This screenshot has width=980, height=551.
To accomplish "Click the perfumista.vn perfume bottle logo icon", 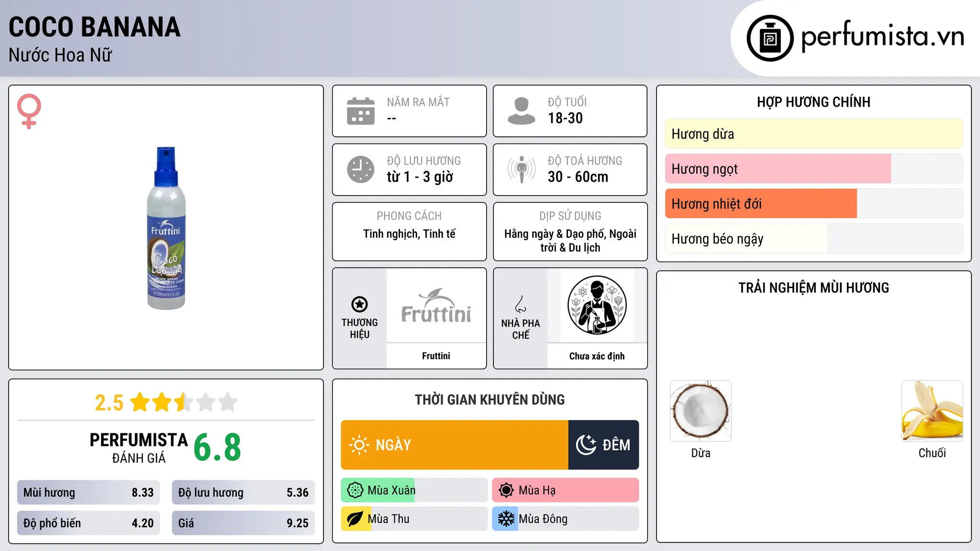I will 770,38.
